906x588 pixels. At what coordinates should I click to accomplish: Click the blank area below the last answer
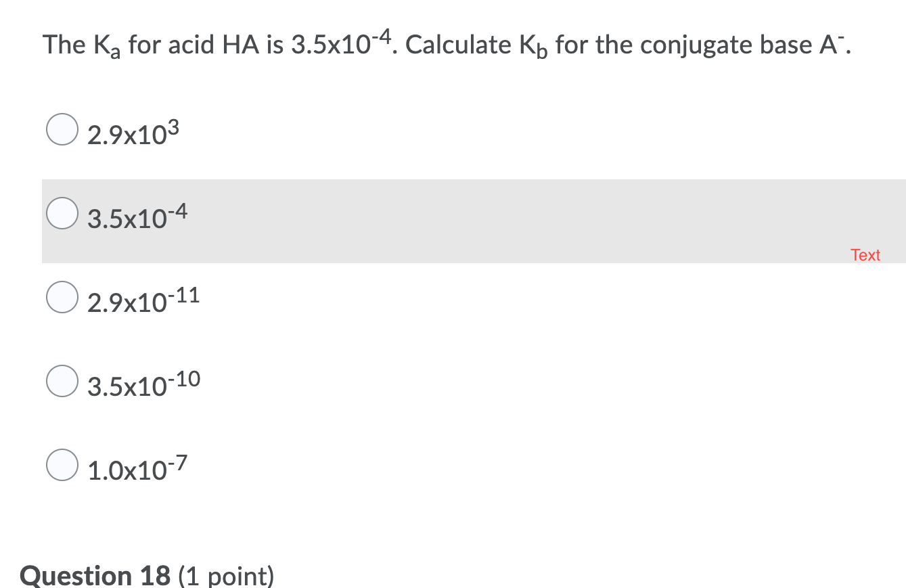406,521
